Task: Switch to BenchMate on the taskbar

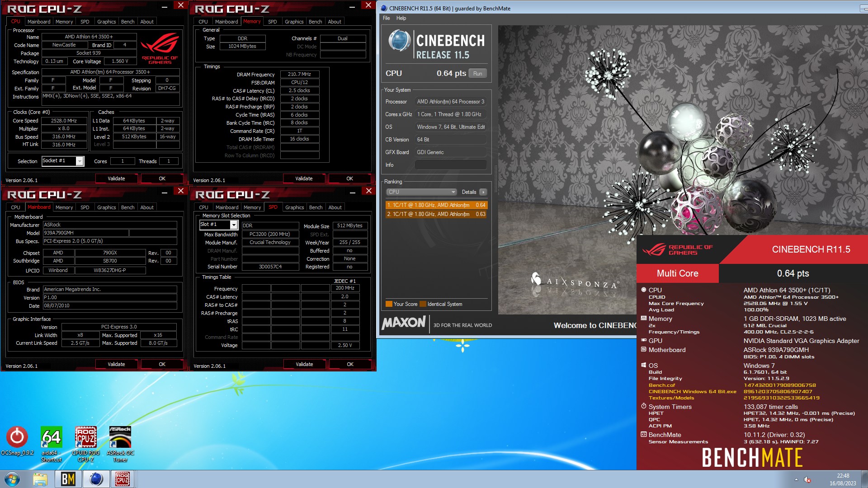Action: tap(68, 479)
